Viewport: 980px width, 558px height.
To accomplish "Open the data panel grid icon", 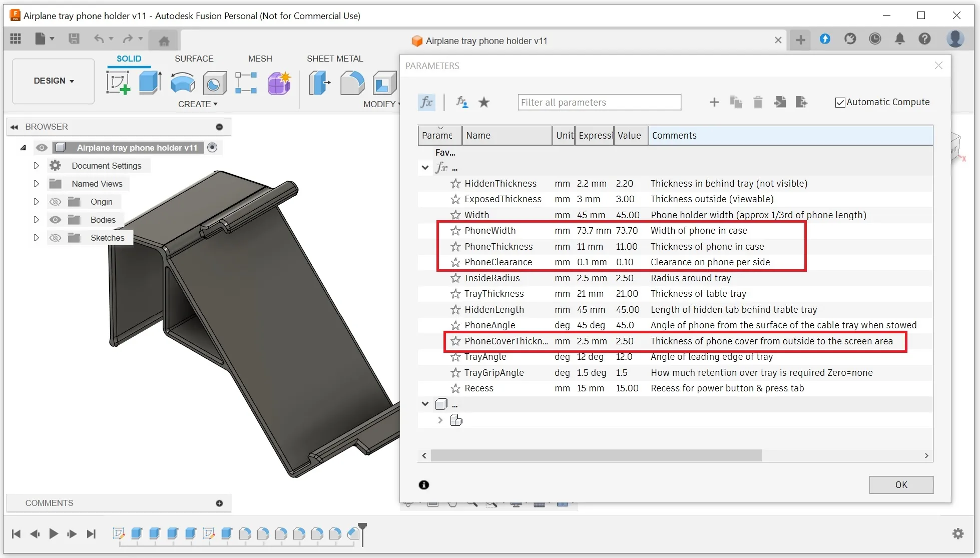I will click(16, 39).
